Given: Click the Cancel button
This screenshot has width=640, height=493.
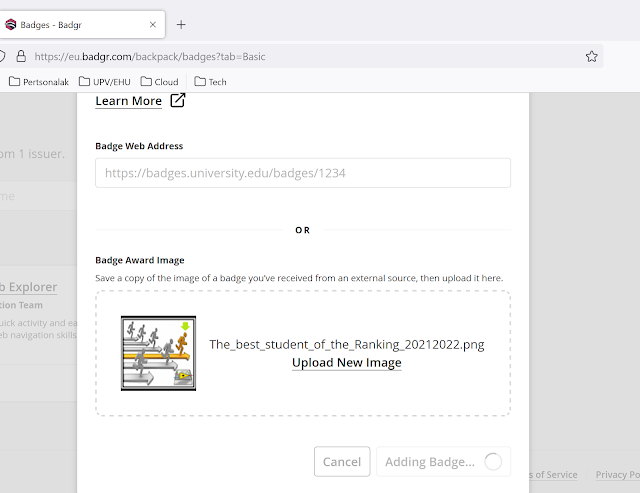Looking at the screenshot, I should 342,462.
